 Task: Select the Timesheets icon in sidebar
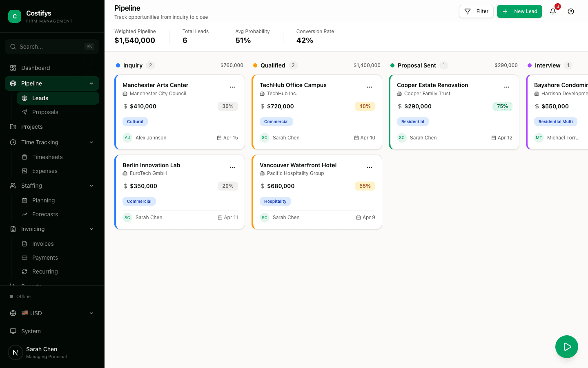25,157
